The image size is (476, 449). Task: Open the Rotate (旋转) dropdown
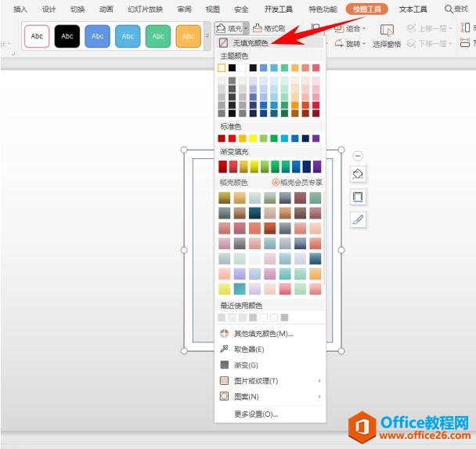click(350, 44)
